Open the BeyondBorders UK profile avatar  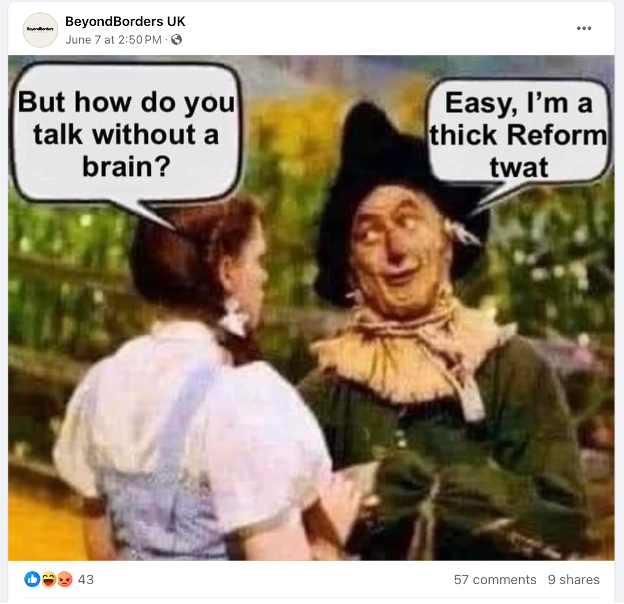(40, 30)
